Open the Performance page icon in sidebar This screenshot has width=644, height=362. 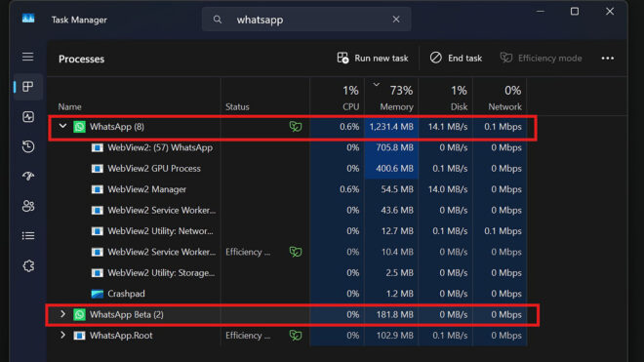click(x=28, y=117)
